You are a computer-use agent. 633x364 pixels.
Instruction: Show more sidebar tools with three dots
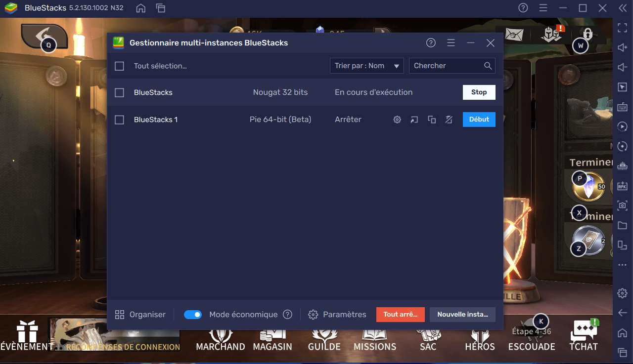pos(622,265)
